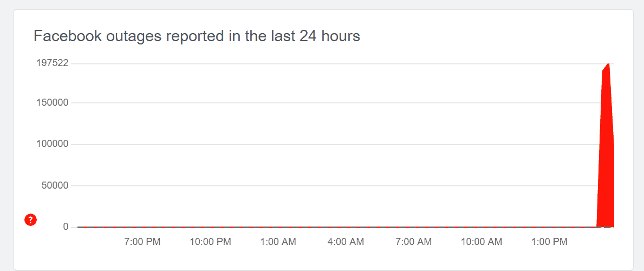Select the 1:00 PM time label
This screenshot has width=644, height=271.
pos(550,242)
